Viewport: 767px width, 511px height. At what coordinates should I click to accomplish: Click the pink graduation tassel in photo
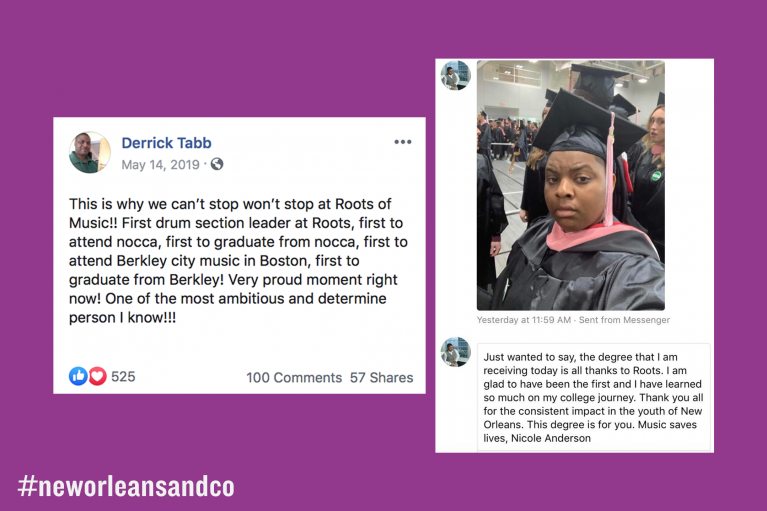(609, 171)
